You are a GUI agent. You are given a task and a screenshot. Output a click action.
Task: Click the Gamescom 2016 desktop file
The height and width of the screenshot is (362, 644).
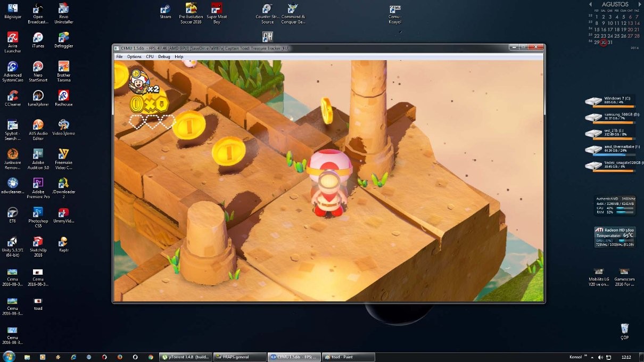click(624, 277)
